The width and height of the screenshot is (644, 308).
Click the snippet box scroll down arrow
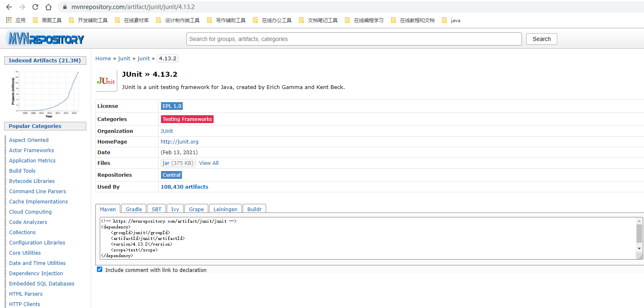click(639, 249)
